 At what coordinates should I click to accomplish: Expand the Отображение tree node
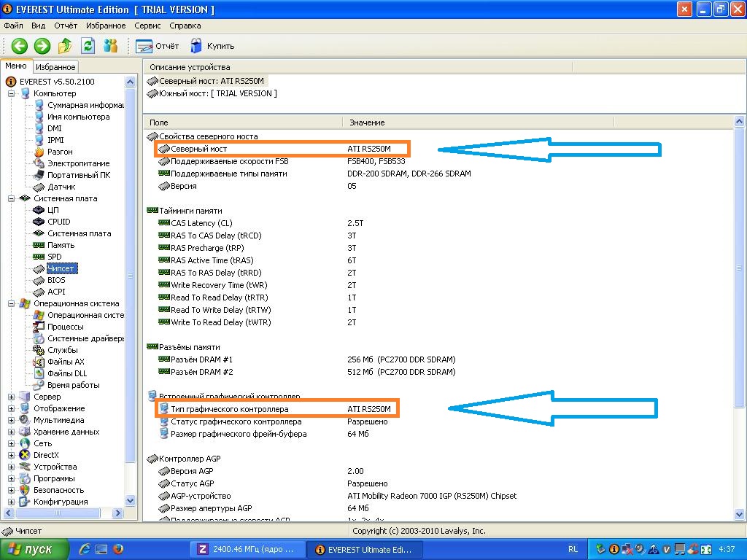[x=11, y=408]
